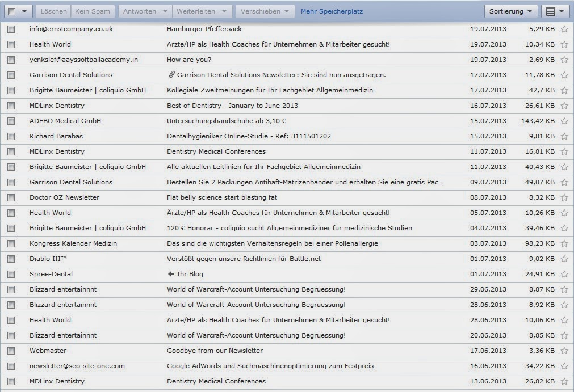Star the Spree-Dental email
Screen dimensions: 574x392
click(564, 274)
